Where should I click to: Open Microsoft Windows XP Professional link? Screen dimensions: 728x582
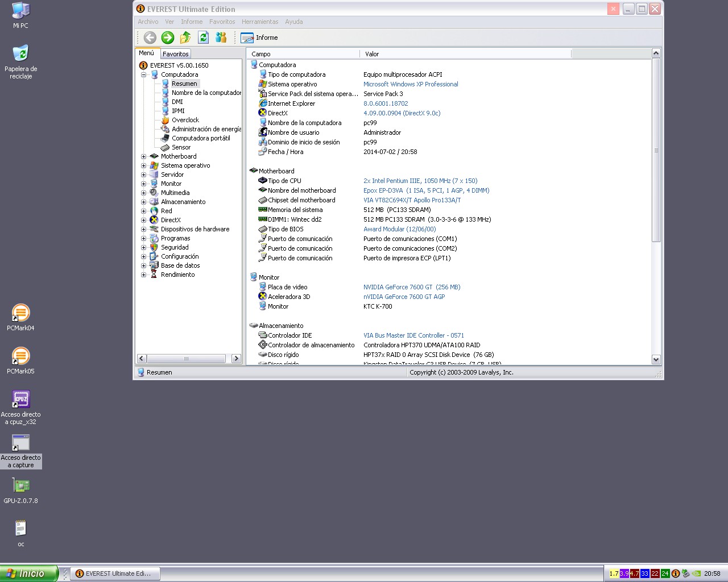click(x=411, y=84)
